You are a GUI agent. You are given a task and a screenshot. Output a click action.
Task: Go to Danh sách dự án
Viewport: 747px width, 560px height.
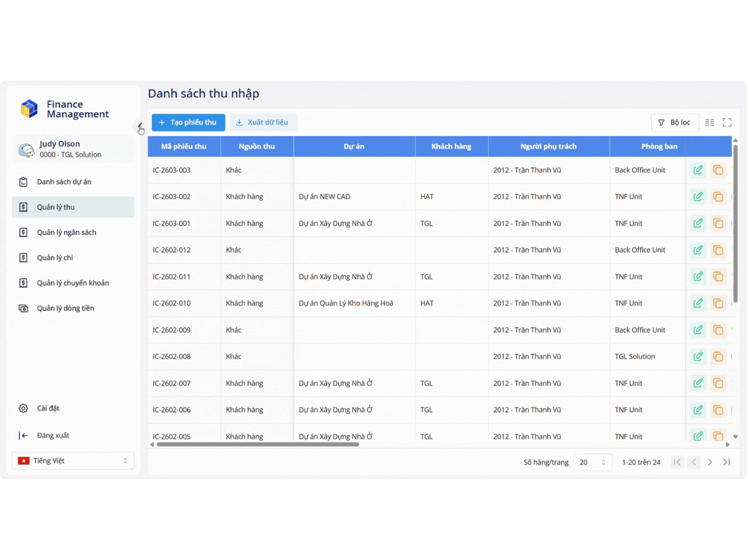pos(64,182)
